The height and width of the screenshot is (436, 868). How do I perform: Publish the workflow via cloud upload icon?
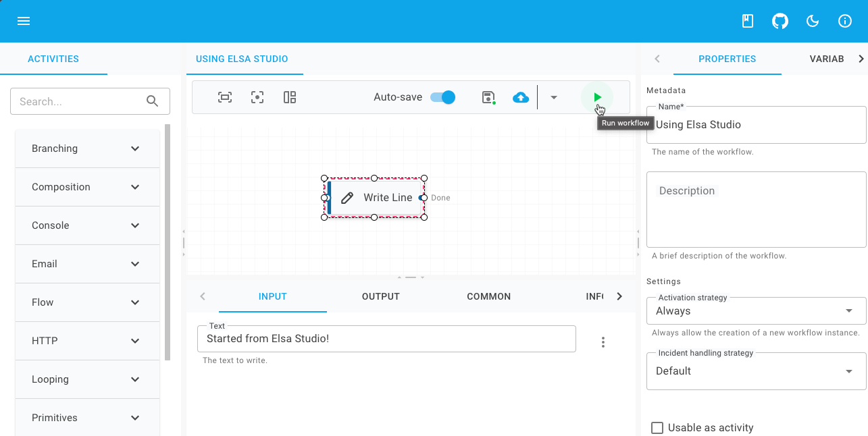click(x=520, y=97)
